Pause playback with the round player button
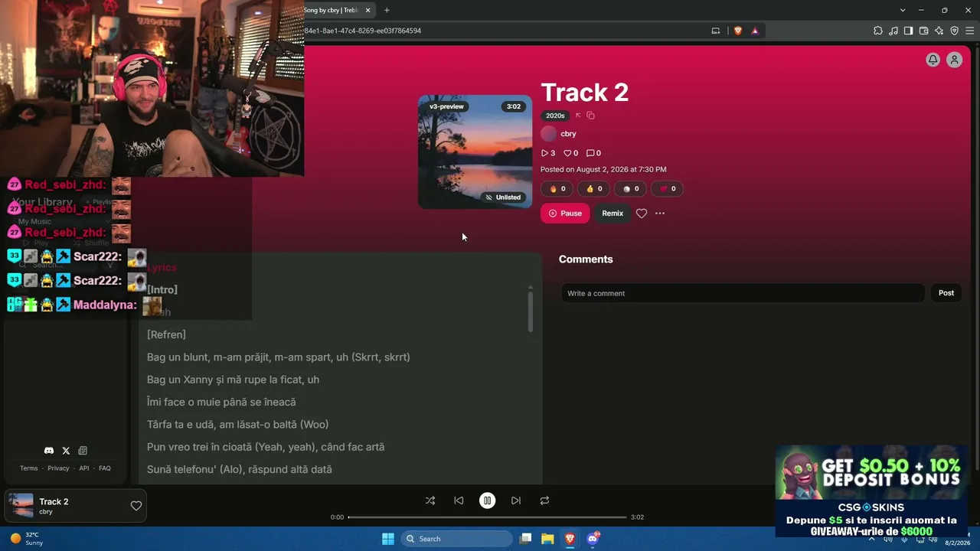The height and width of the screenshot is (551, 980). click(487, 500)
